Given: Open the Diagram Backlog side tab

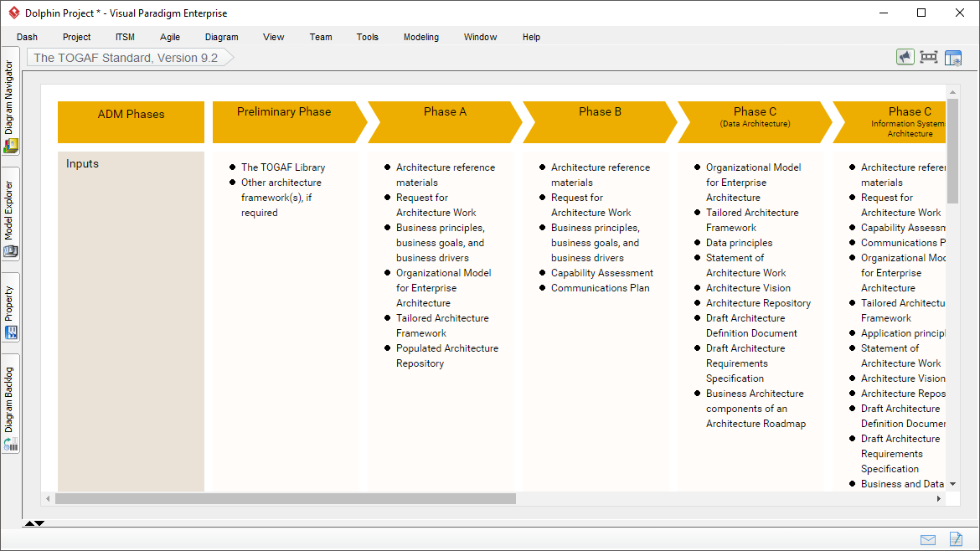Looking at the screenshot, I should click(11, 404).
